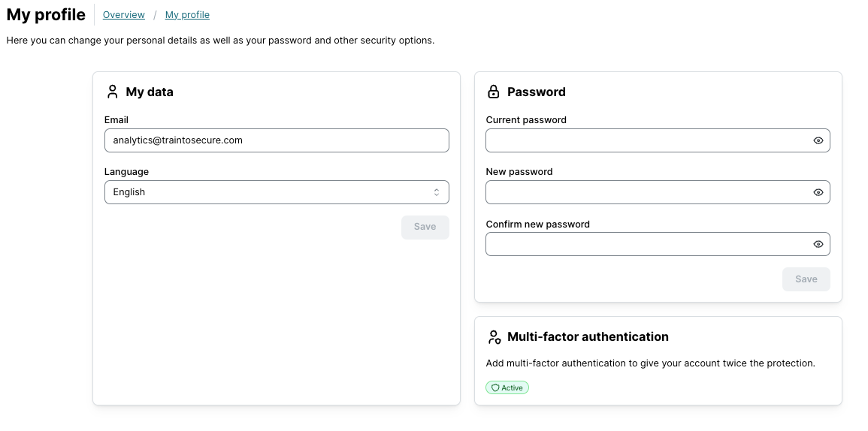868x431 pixels.
Task: Click into the Current password field
Action: coord(646,140)
